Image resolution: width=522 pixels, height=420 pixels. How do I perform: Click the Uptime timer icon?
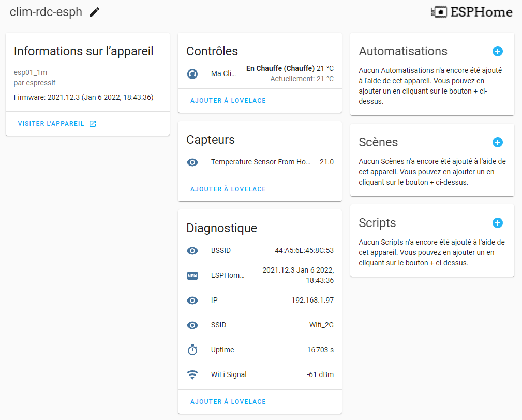(192, 350)
